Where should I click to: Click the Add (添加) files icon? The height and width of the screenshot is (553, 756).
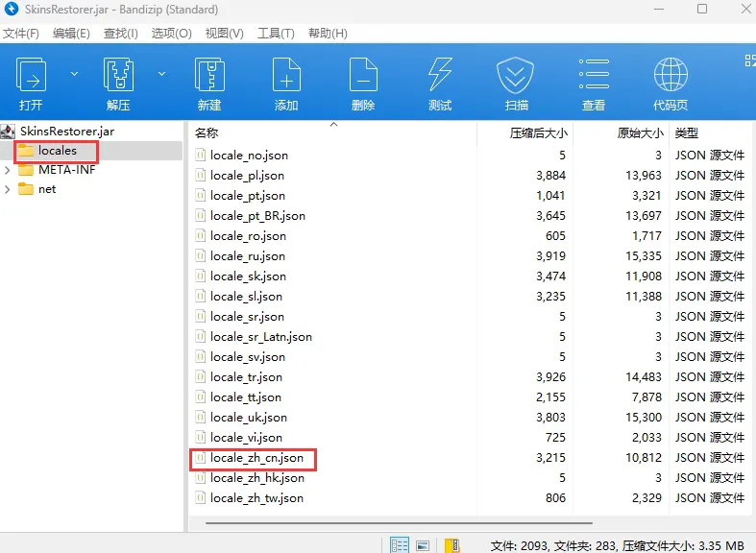pos(286,77)
